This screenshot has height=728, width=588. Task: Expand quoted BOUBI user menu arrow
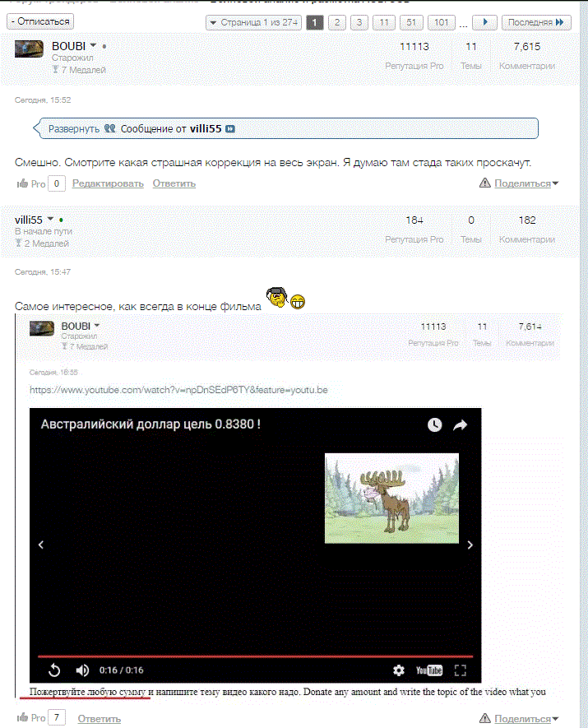click(x=96, y=326)
